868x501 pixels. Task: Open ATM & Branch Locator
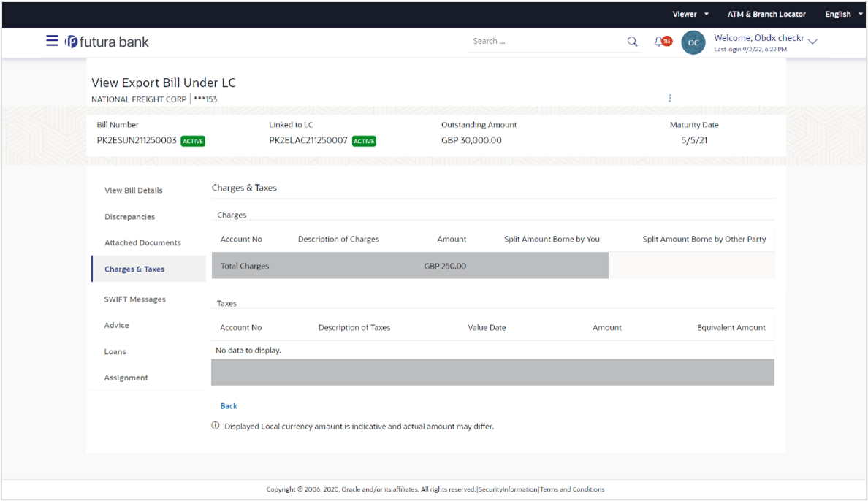tap(766, 15)
